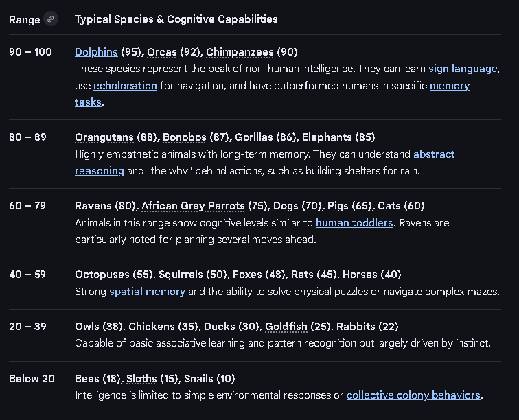Click the "90 – 100" range cell
519x420 pixels.
[30, 52]
